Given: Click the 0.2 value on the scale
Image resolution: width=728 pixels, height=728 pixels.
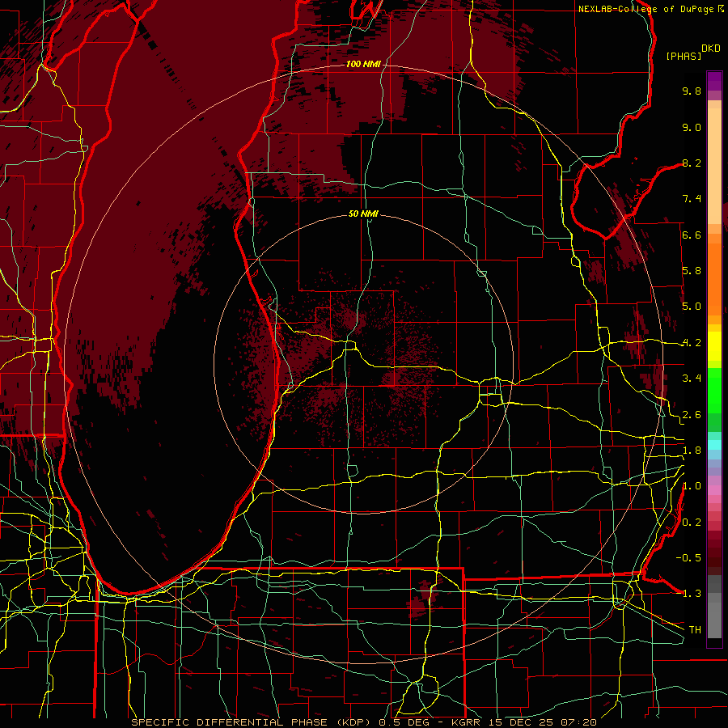Looking at the screenshot, I should tap(692, 523).
